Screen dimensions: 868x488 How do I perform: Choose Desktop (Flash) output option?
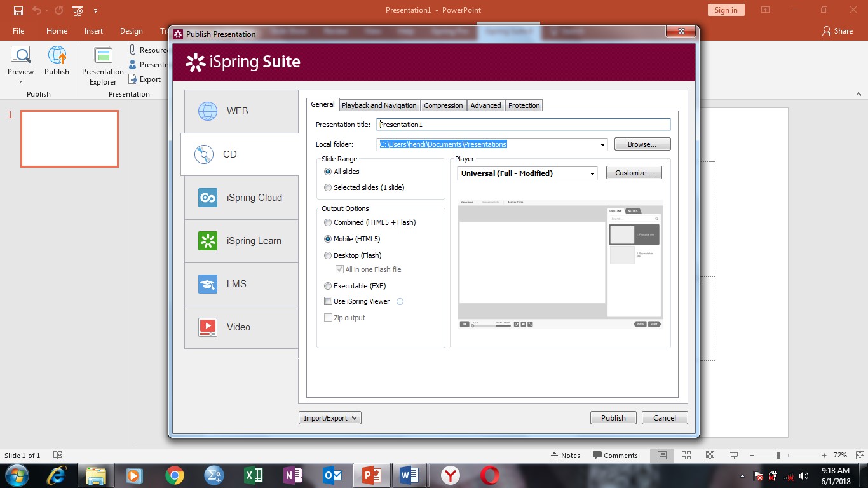coord(328,255)
